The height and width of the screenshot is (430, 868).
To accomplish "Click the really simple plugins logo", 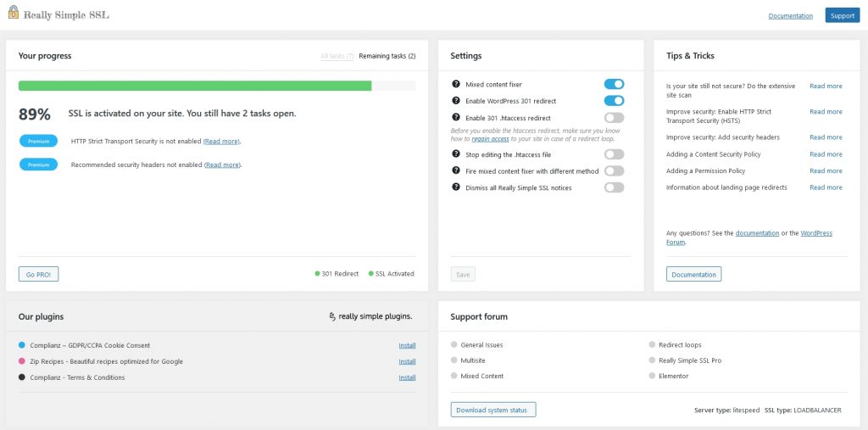I will pyautogui.click(x=370, y=316).
